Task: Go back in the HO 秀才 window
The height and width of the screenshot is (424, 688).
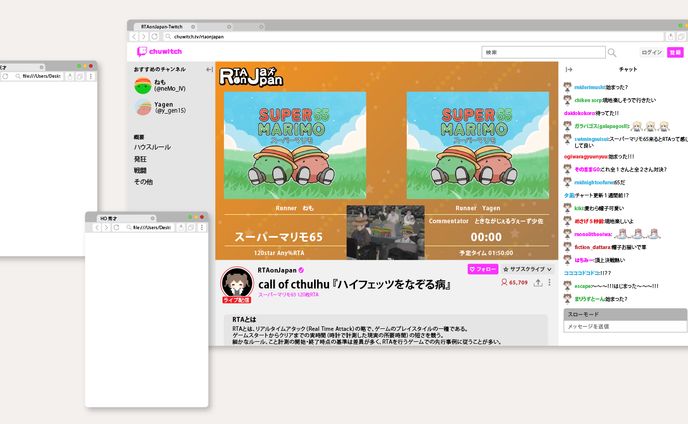Action: tap(97, 227)
